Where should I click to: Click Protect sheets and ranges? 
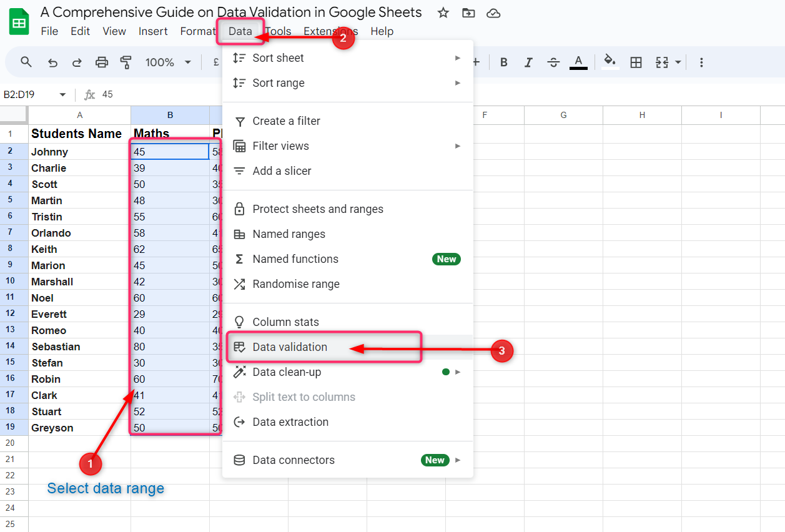click(x=317, y=209)
